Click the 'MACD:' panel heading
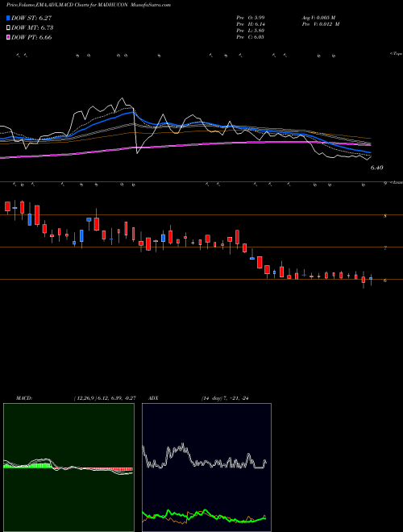 (x=24, y=398)
